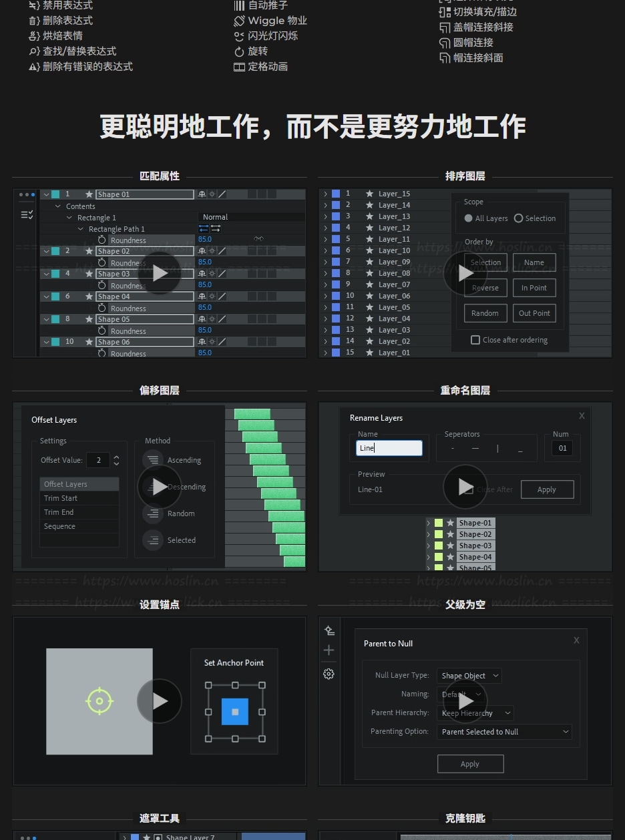The width and height of the screenshot is (625, 840).
Task: Click Apply in Parent to Null
Action: coord(470,764)
